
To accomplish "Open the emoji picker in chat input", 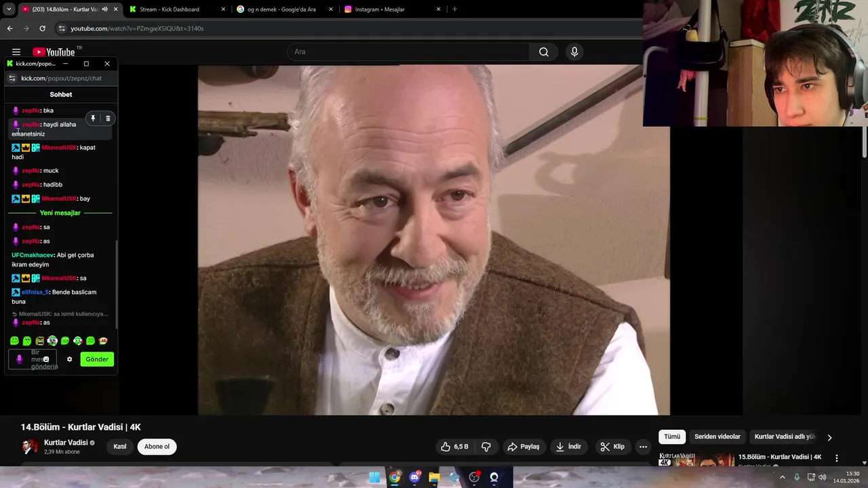I will click(x=46, y=359).
